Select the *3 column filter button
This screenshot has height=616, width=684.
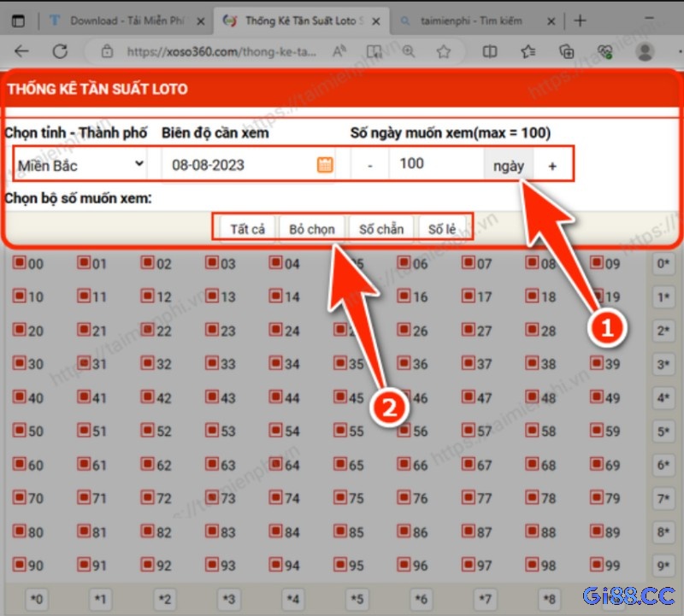(x=228, y=600)
